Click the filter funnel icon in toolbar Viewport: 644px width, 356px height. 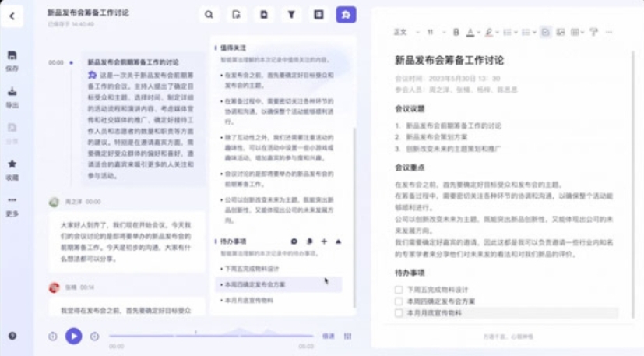click(x=291, y=15)
